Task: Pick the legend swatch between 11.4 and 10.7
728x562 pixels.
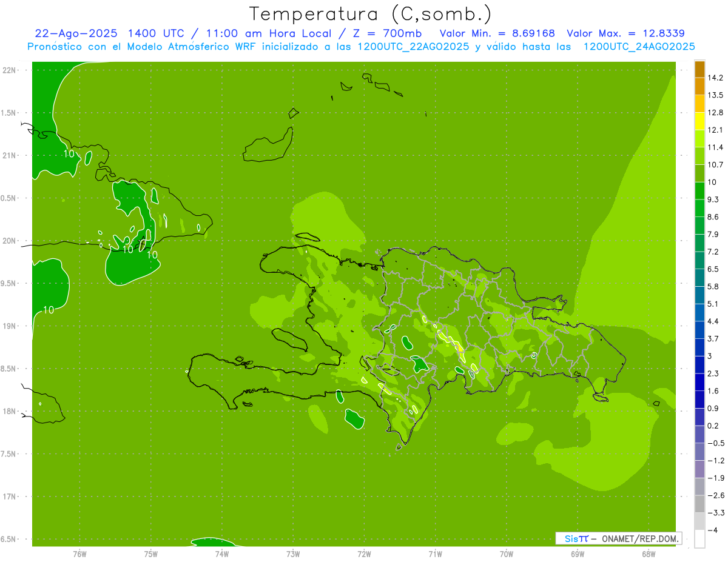Action: (x=699, y=156)
